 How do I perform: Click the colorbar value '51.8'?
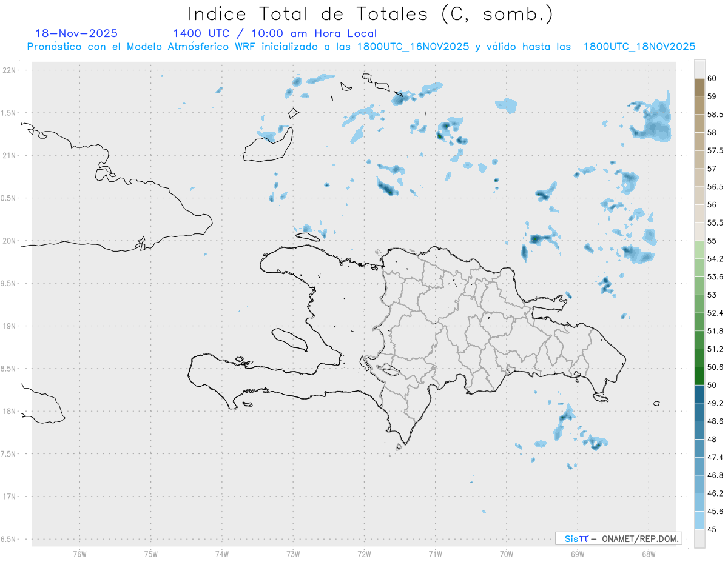pyautogui.click(x=715, y=331)
